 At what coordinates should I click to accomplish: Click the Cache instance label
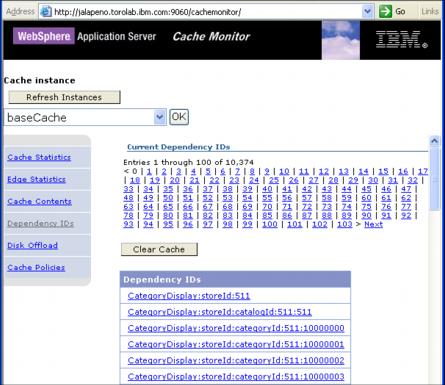(39, 80)
